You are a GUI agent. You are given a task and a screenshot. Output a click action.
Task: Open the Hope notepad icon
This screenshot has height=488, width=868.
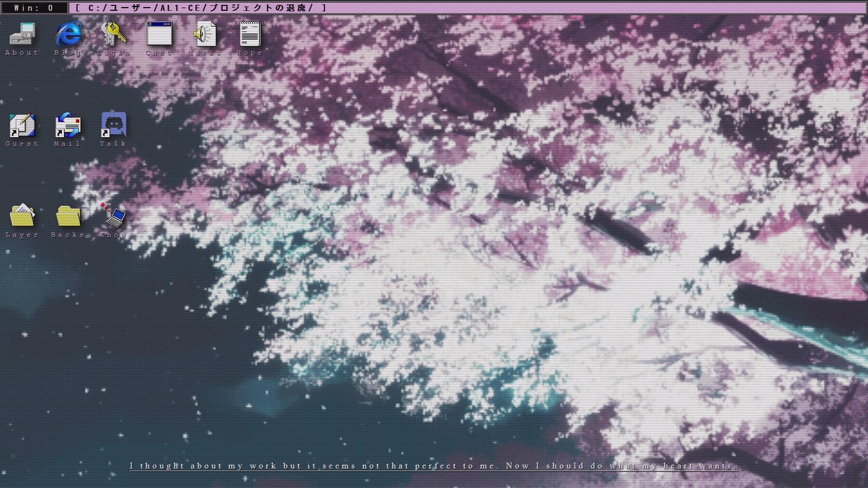point(250,34)
